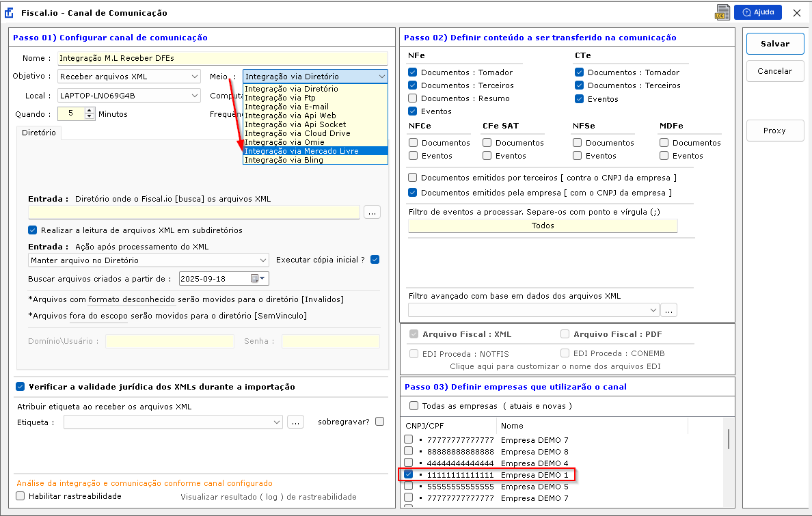Uncheck NFe Documentos : Tomador
This screenshot has height=516, width=812.
click(x=412, y=72)
